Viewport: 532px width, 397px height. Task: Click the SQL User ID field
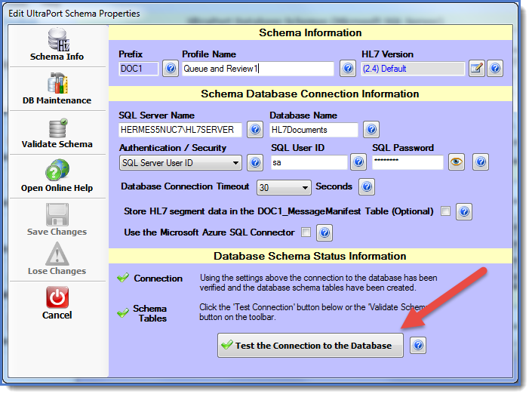pyautogui.click(x=309, y=162)
